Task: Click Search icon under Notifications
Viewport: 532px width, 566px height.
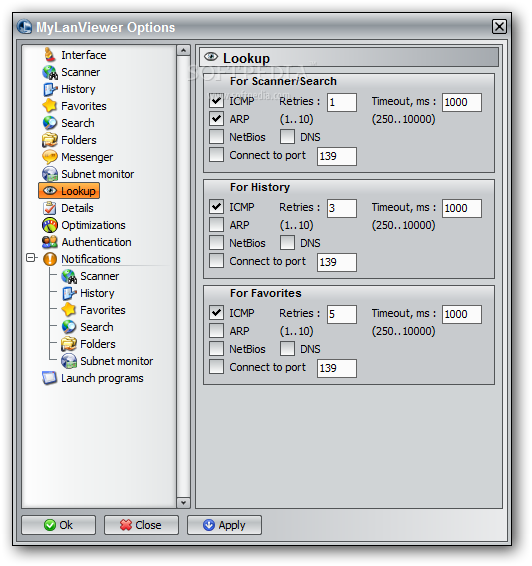Action: [x=69, y=327]
